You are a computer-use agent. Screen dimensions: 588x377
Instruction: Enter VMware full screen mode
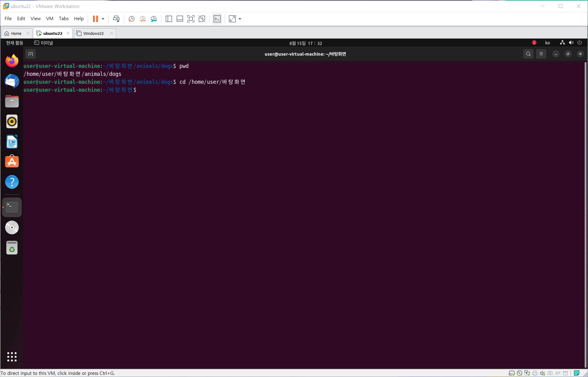[x=191, y=19]
